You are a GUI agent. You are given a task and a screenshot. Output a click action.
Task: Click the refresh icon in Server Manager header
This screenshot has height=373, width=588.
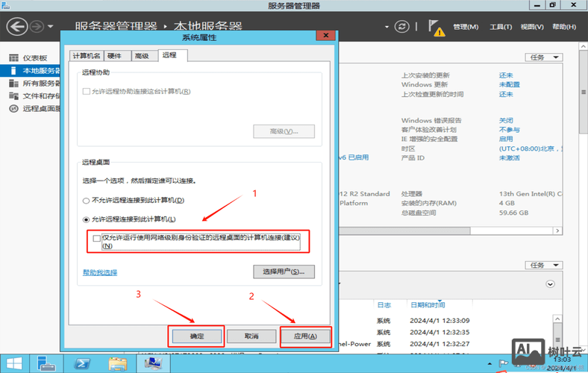[401, 27]
